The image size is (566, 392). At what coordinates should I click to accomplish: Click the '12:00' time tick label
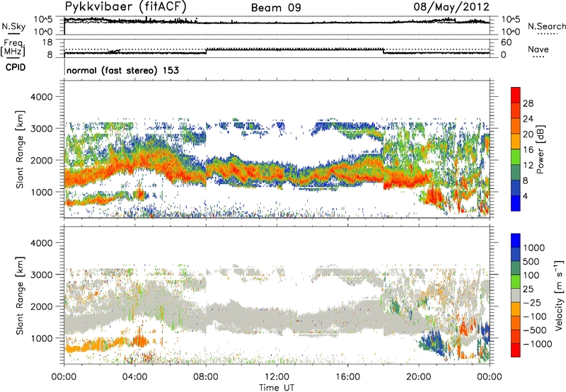pyautogui.click(x=277, y=377)
